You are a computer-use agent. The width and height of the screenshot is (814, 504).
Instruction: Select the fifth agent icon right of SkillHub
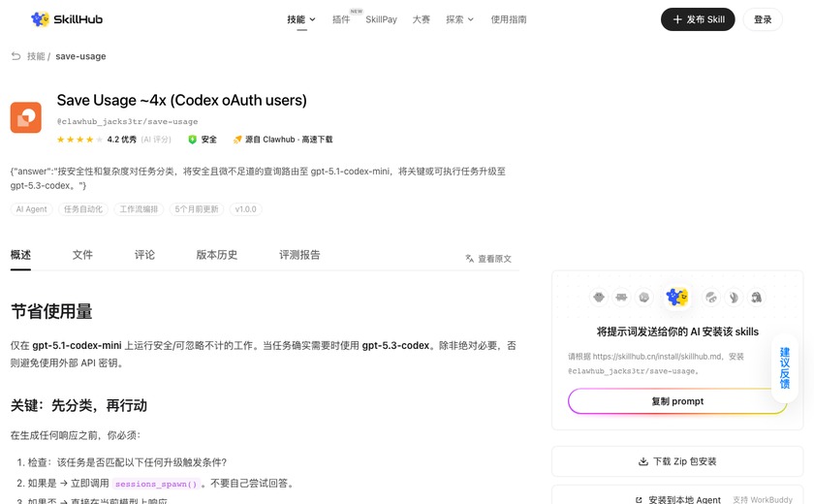click(x=711, y=298)
